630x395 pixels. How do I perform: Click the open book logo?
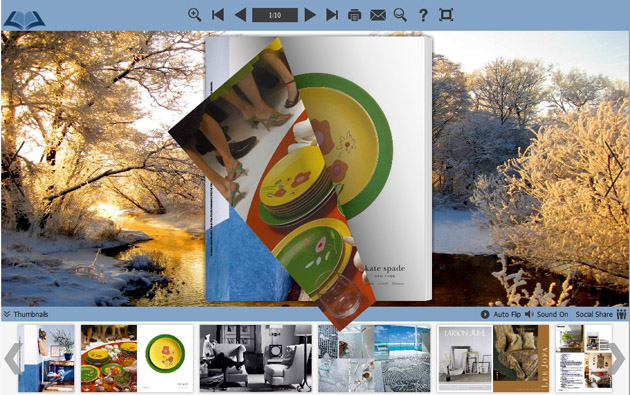25,20
